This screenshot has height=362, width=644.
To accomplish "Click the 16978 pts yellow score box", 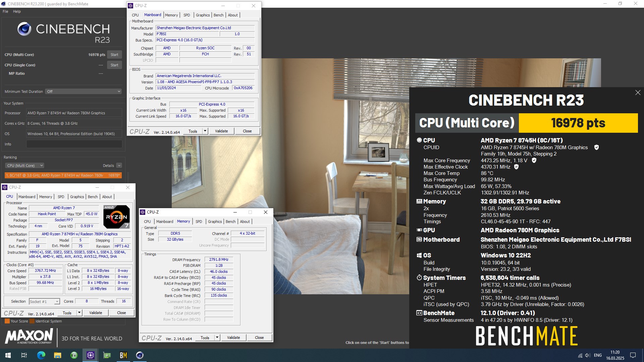I will click(578, 123).
